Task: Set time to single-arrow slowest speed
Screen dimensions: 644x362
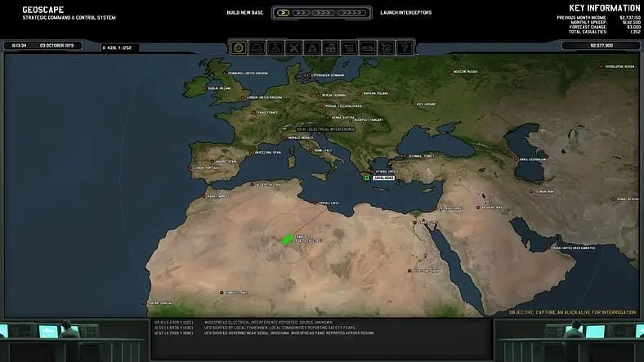Action: coord(283,13)
